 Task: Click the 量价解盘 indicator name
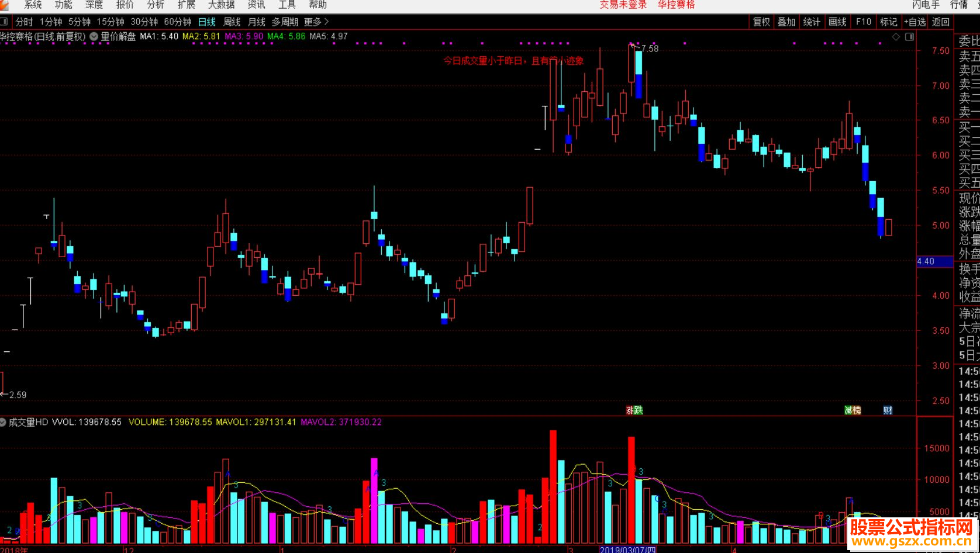tap(118, 36)
